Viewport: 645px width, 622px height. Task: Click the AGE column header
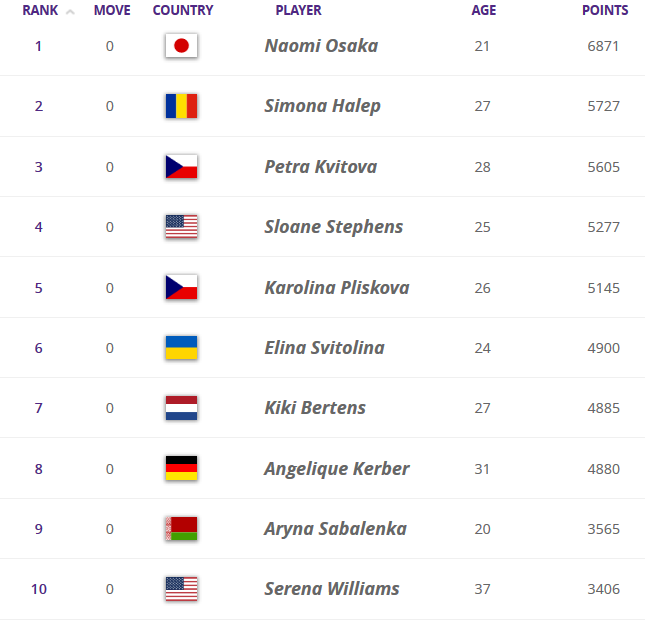[483, 11]
